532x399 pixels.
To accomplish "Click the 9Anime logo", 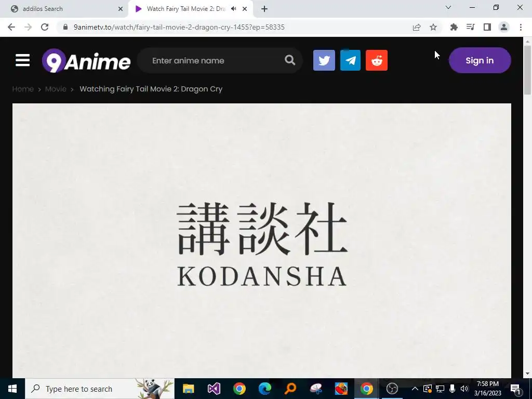I will click(86, 61).
